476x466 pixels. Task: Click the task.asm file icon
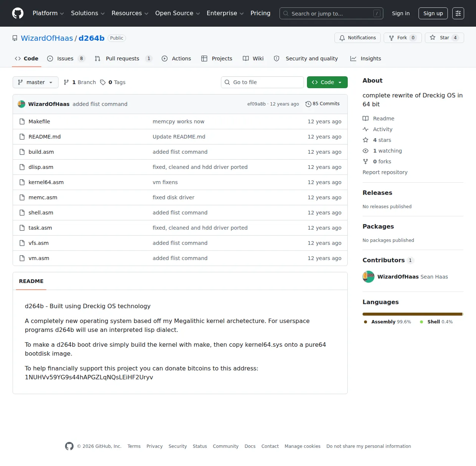[x=22, y=228]
